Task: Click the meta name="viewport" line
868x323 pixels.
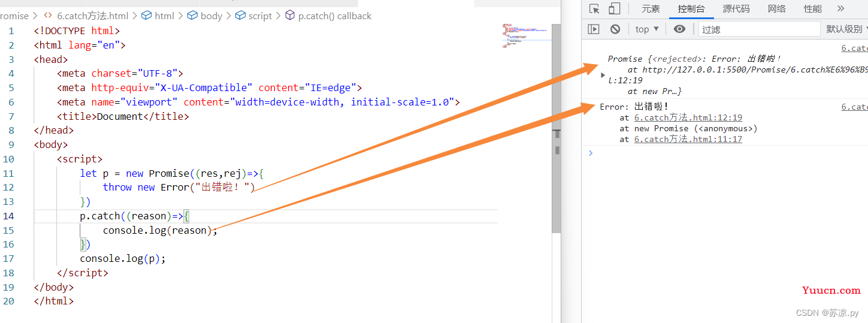Action: [x=258, y=102]
